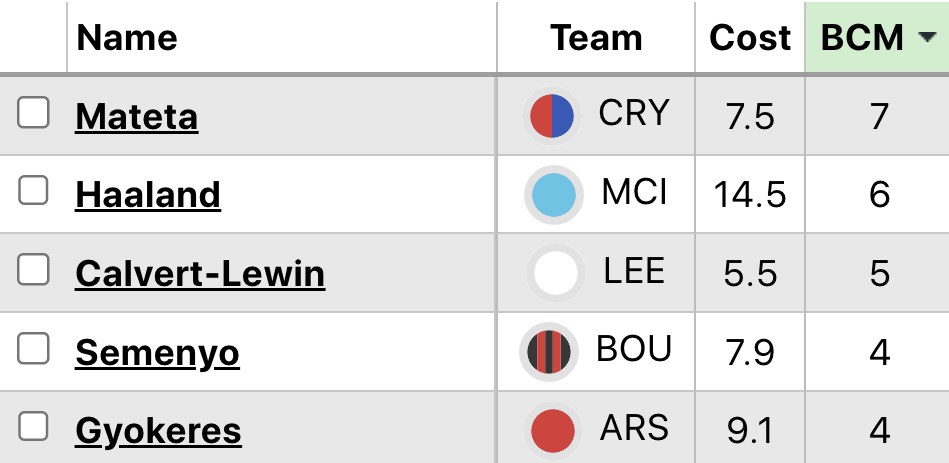Select the Haaland row checkbox
This screenshot has height=463, width=949.
[x=34, y=190]
